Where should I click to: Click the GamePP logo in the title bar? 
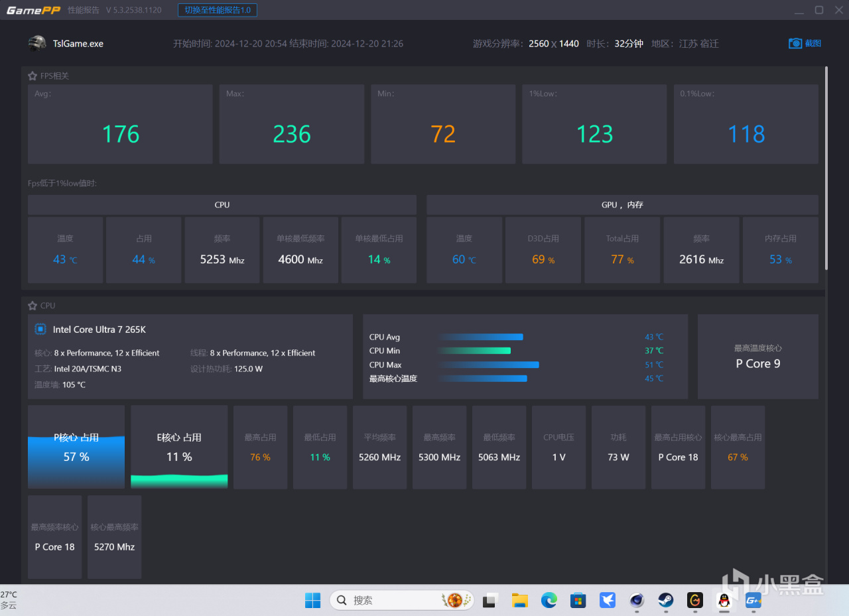(x=33, y=10)
